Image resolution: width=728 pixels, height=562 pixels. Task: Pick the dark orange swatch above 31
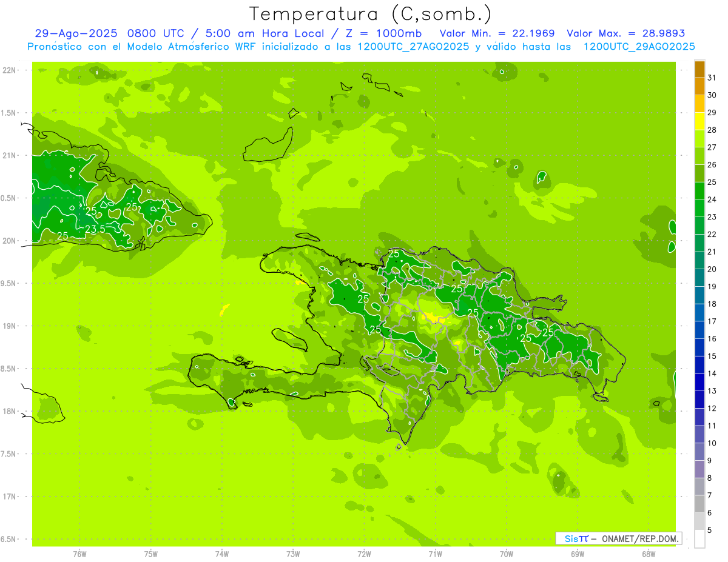click(x=699, y=69)
